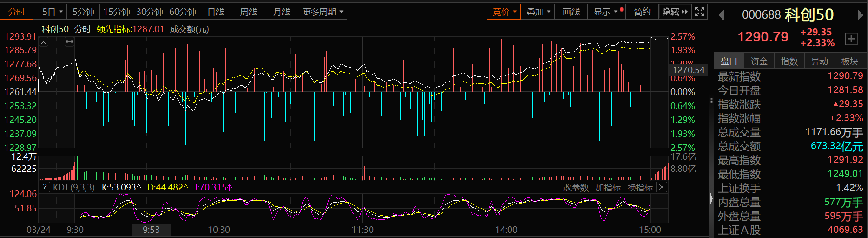The height and width of the screenshot is (238, 868).
Task: Toggle the 简约 simple view mode
Action: tap(642, 12)
